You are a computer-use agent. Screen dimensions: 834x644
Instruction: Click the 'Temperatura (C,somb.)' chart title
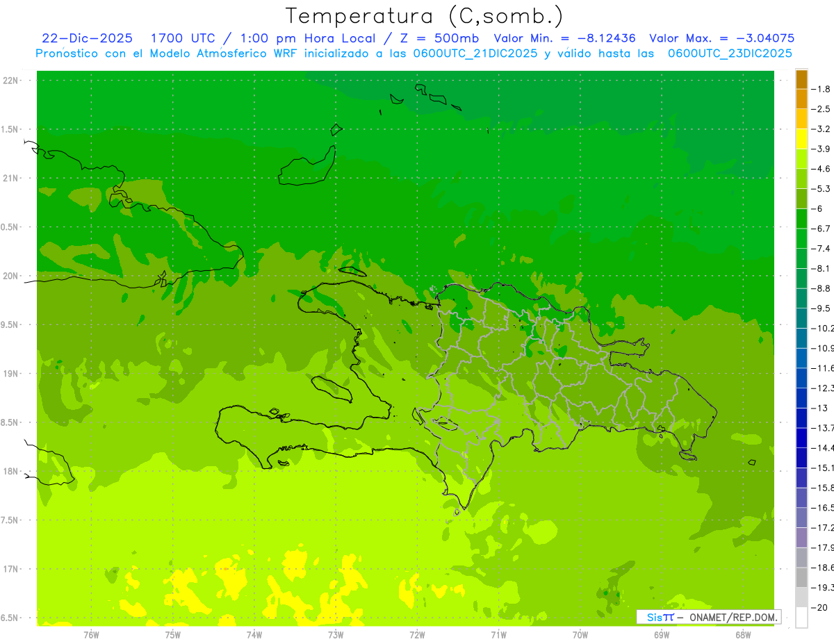click(x=425, y=16)
